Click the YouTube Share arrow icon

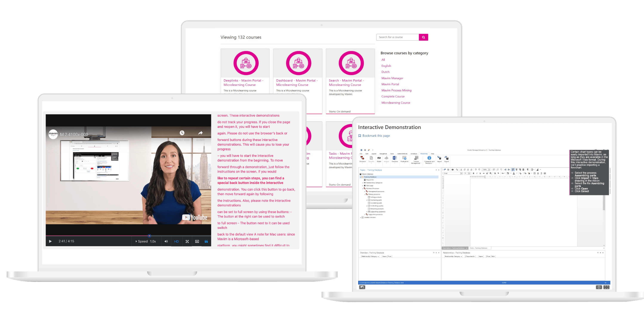(200, 133)
